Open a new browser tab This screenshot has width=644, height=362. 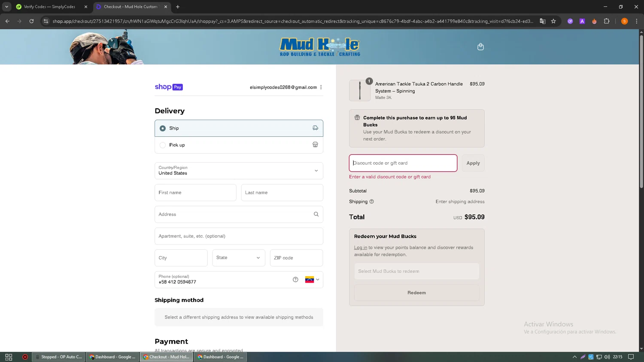click(178, 7)
